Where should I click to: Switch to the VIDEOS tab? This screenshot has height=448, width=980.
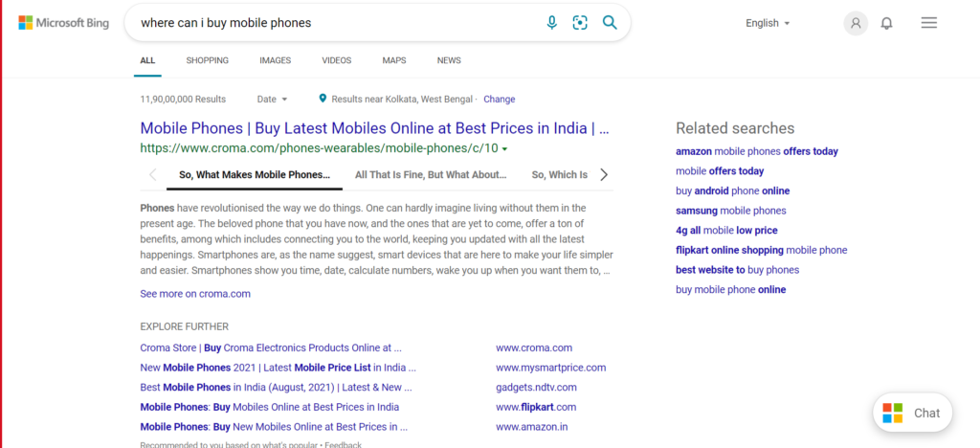click(x=337, y=60)
